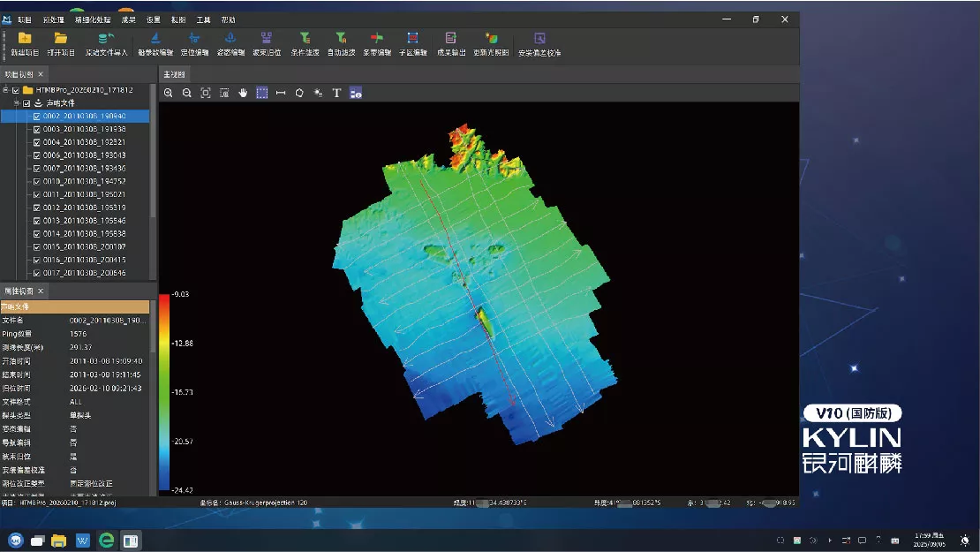Select file 0014_20110308_195838 in tree
Viewport: 980px width, 552px height.
(x=85, y=234)
